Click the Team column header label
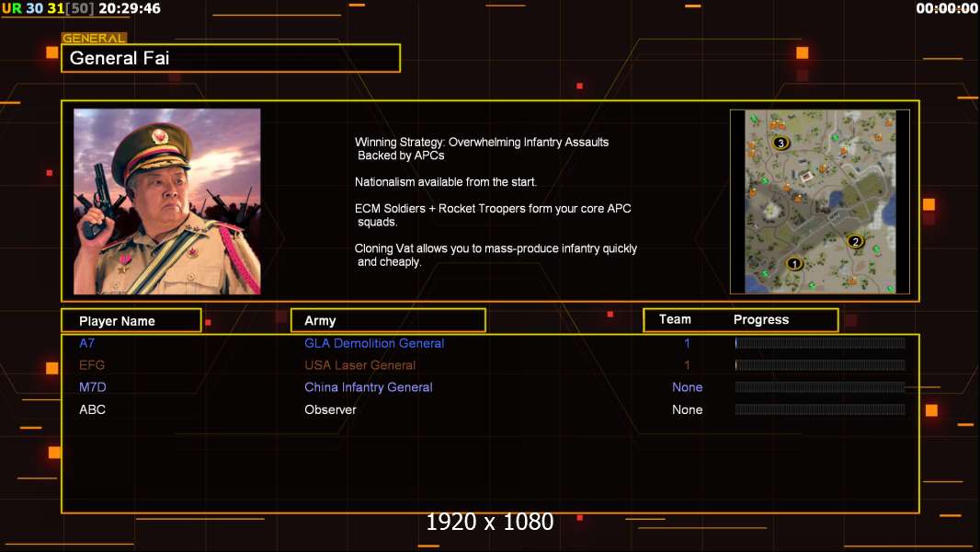Screen dimensions: 980x552 pos(675,319)
